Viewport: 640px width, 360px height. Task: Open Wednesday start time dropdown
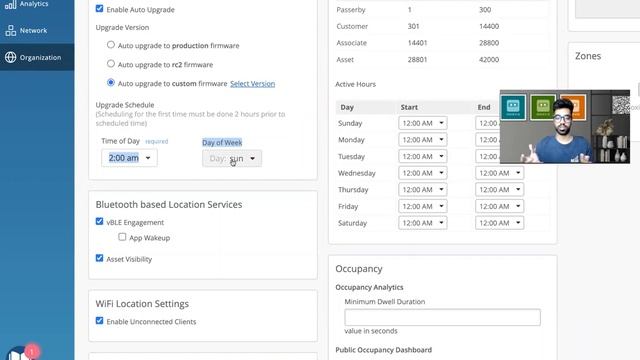click(x=422, y=173)
